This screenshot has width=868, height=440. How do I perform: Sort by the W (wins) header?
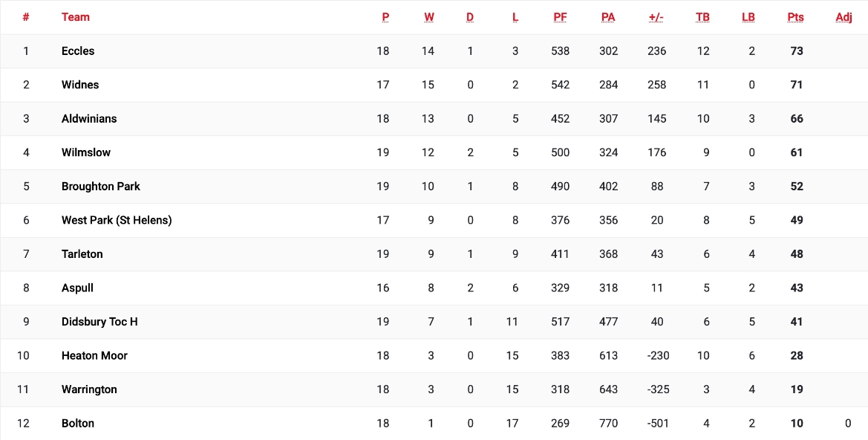coord(429,17)
